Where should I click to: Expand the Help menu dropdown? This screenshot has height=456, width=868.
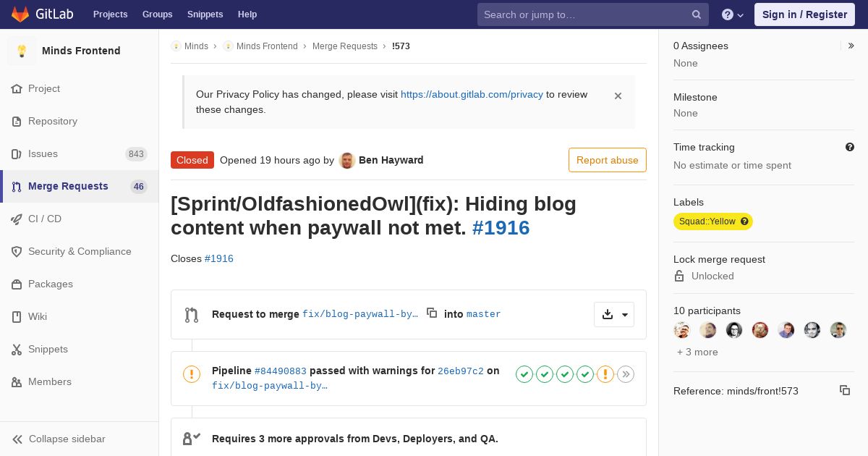[733, 14]
